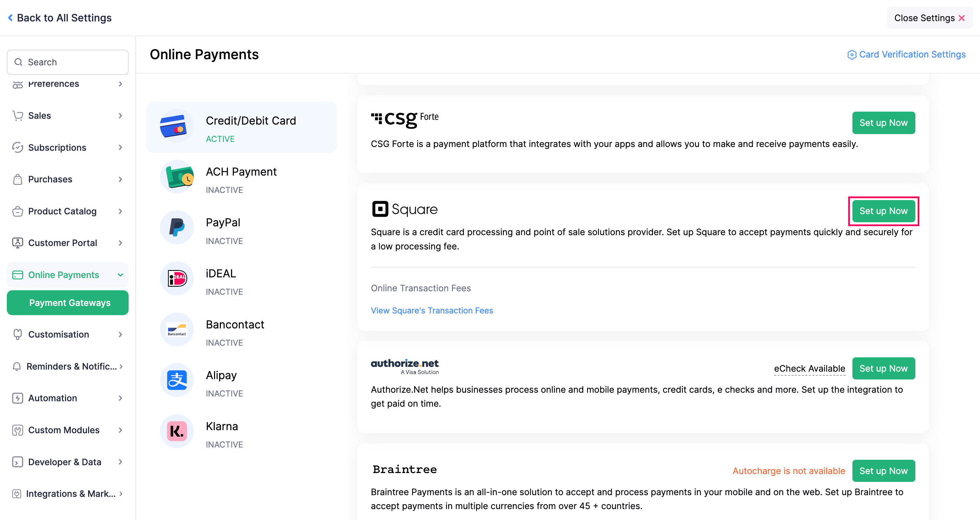Set up the Braintree gateway
980x520 pixels.
(883, 471)
